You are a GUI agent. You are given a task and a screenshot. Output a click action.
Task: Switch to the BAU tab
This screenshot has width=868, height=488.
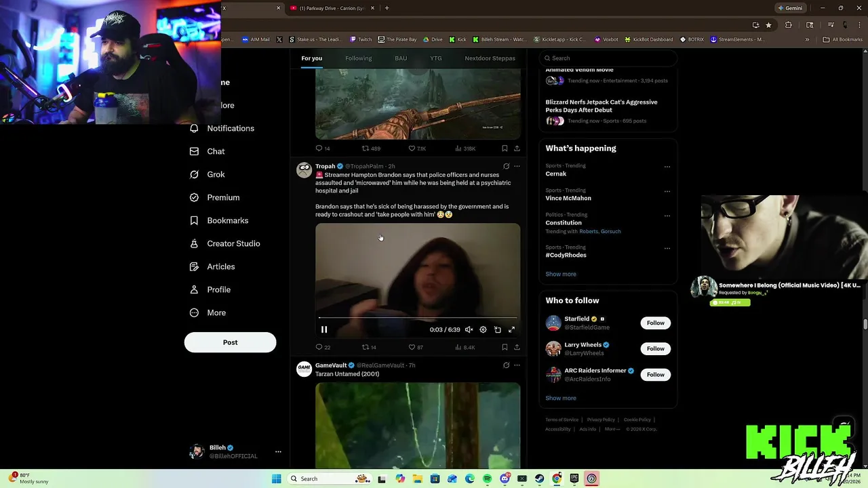401,58
